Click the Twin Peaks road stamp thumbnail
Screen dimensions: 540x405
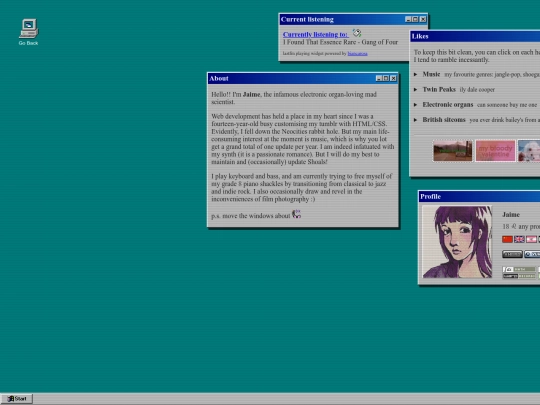tap(453, 151)
